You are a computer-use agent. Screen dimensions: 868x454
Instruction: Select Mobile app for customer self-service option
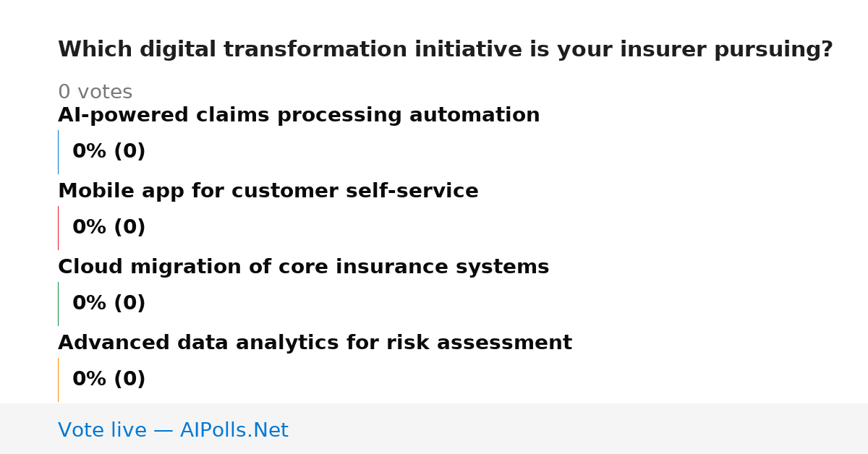click(x=268, y=192)
